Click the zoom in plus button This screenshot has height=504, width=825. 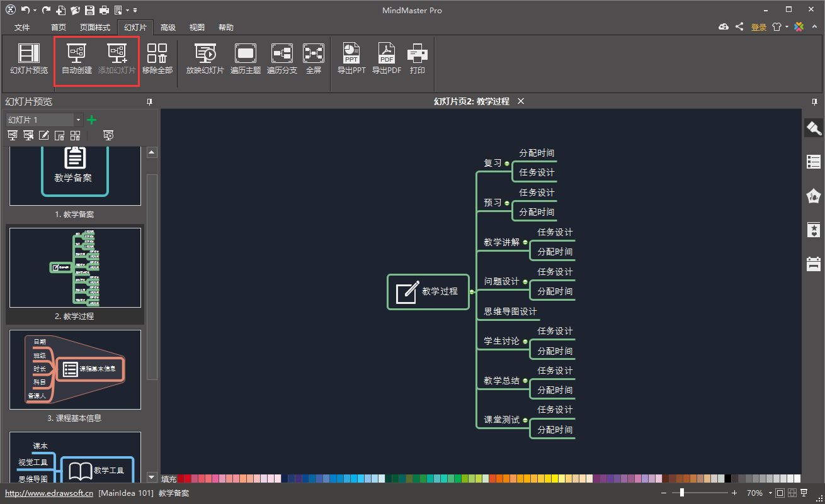(734, 493)
